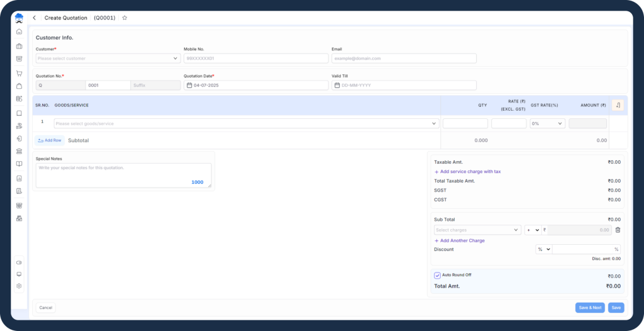The width and height of the screenshot is (644, 331).
Task: Open the shopping bag icon in the sidebar
Action: pos(19,86)
